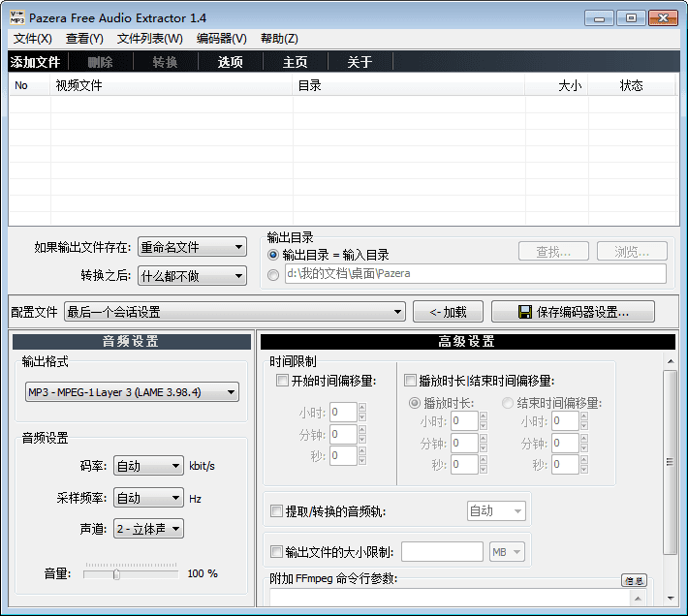
Task: Select 结束时间偏移量 radio button
Action: 508,403
